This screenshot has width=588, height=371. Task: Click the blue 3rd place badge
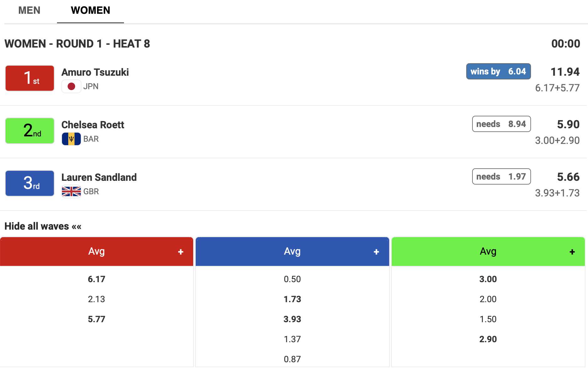[x=30, y=183]
